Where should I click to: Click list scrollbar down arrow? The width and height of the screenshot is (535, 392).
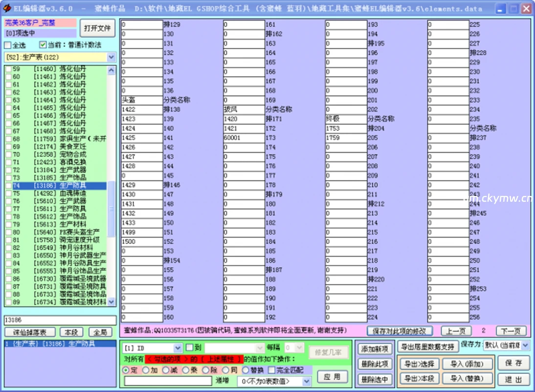[x=111, y=302]
